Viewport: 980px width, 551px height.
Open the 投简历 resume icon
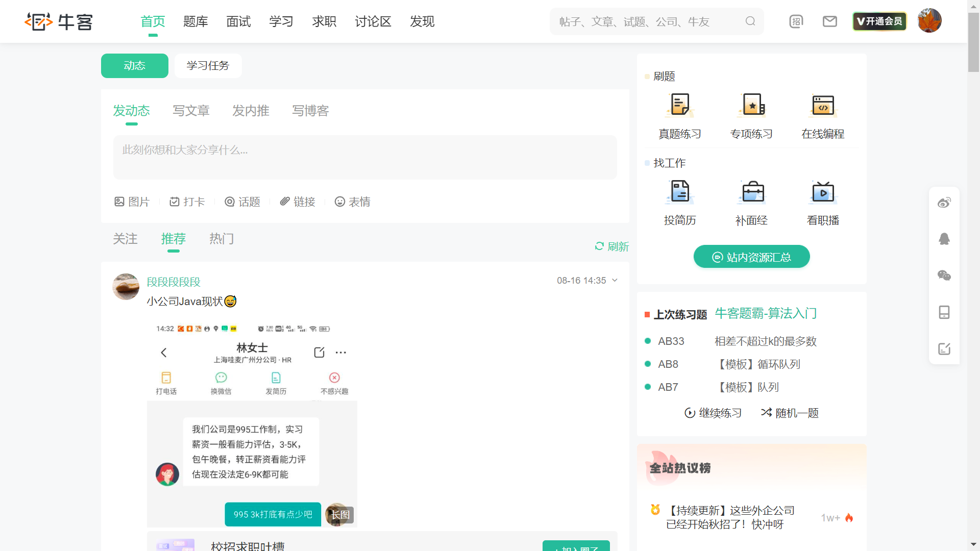point(679,192)
